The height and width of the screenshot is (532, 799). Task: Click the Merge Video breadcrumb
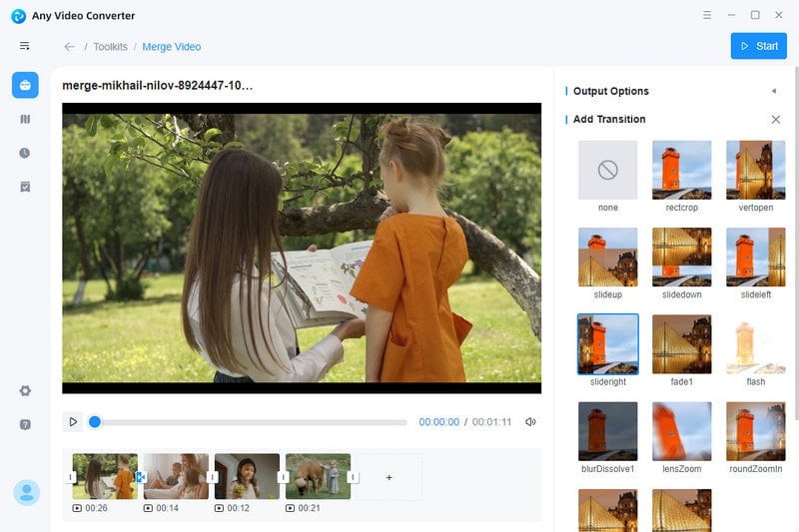click(171, 47)
